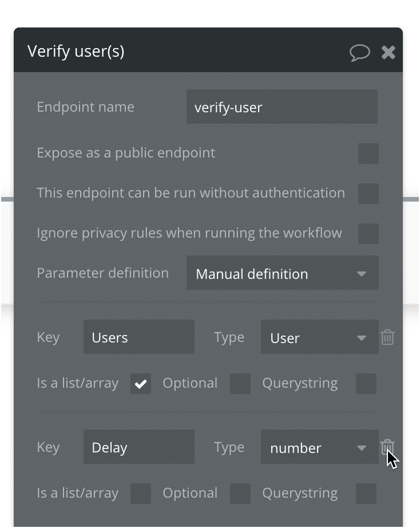Viewport: 420px width, 528px height.
Task: Check run without authentication option
Action: point(369,193)
